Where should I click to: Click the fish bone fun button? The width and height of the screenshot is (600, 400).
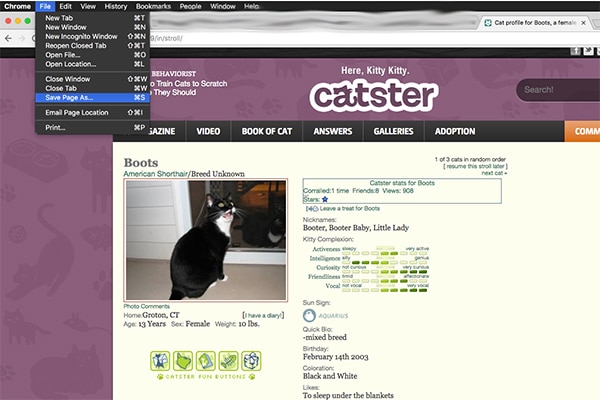click(228, 361)
